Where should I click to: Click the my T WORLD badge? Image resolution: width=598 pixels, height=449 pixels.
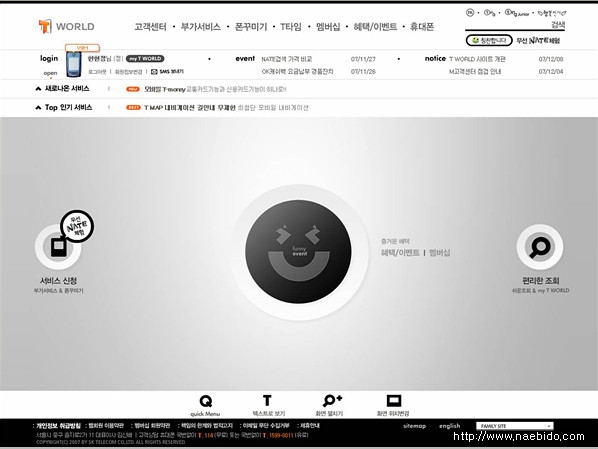(x=145, y=59)
